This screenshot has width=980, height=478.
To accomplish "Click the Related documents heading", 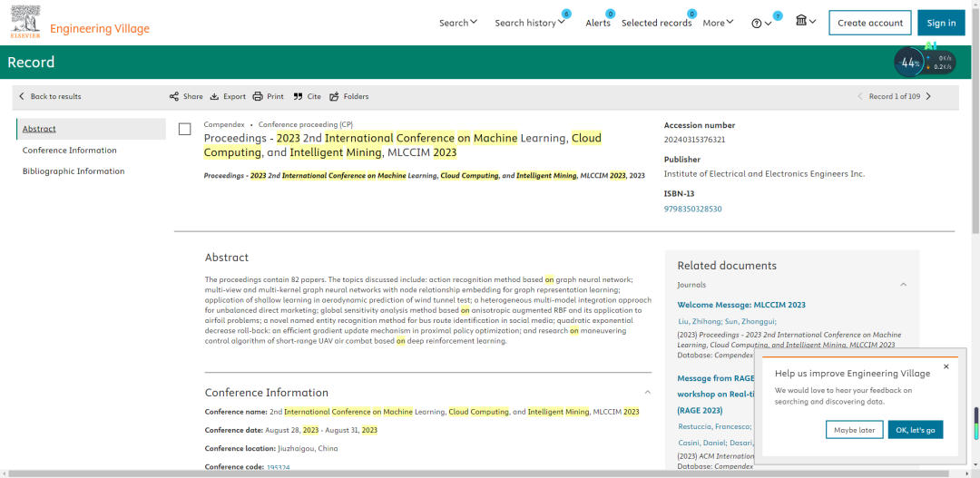I will coord(727,266).
